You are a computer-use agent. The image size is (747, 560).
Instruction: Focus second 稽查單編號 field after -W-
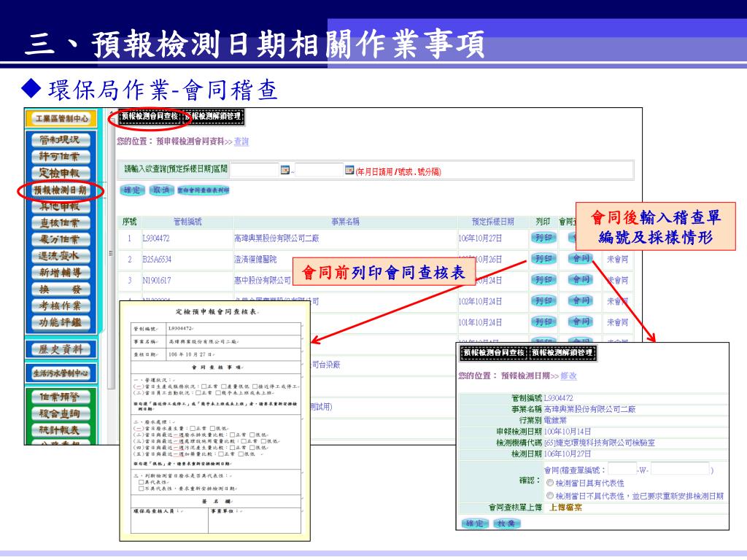click(x=680, y=469)
